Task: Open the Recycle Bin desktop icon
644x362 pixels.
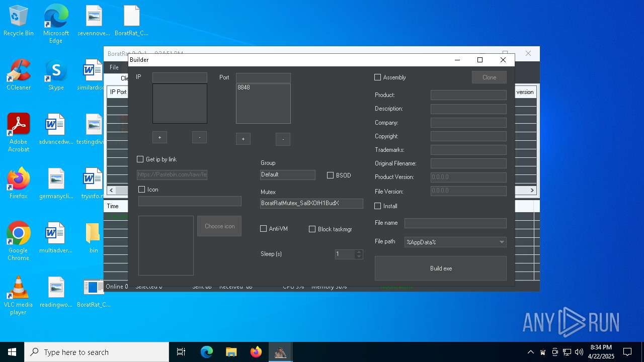Action: (x=19, y=21)
